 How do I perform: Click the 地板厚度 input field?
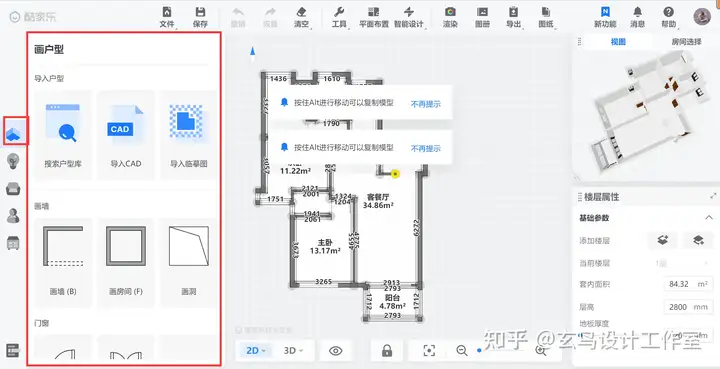point(688,335)
